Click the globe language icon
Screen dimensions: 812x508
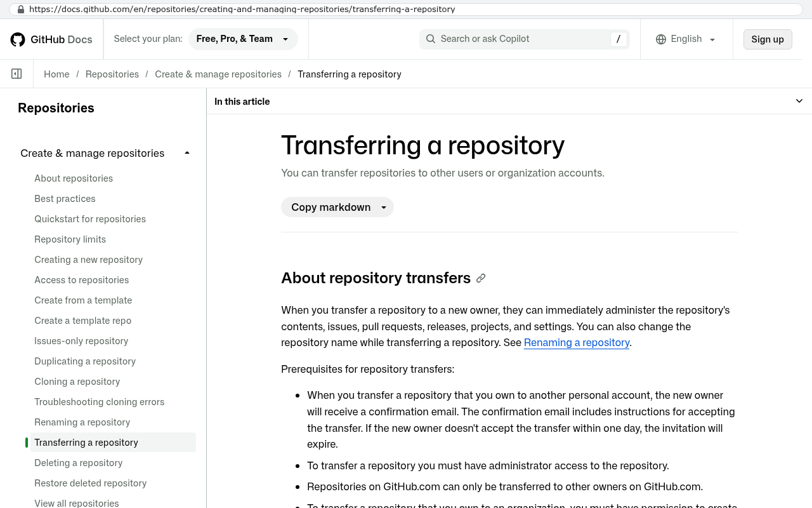pos(661,39)
